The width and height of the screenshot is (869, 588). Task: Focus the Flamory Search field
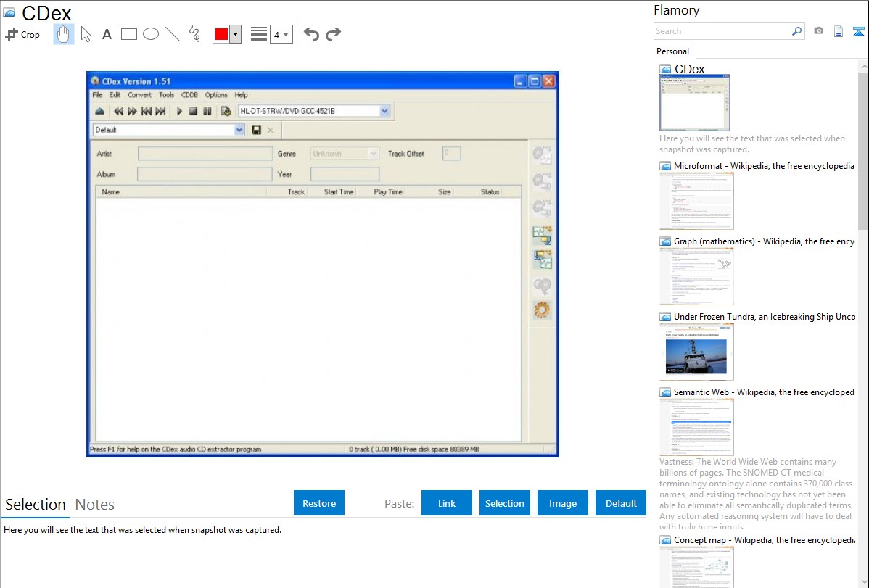pos(722,31)
